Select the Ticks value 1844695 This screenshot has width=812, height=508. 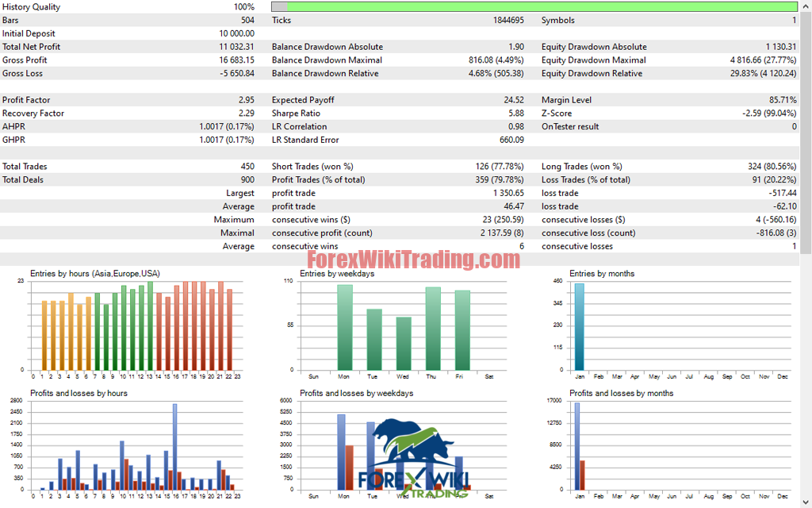tap(508, 20)
